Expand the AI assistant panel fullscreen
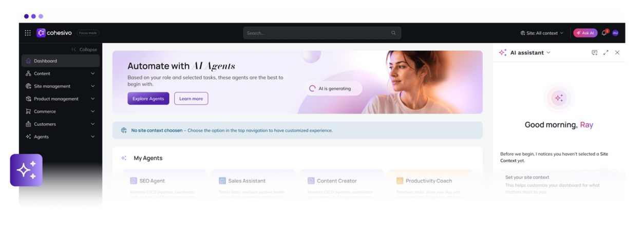This screenshot has height=231, width=644. click(606, 52)
